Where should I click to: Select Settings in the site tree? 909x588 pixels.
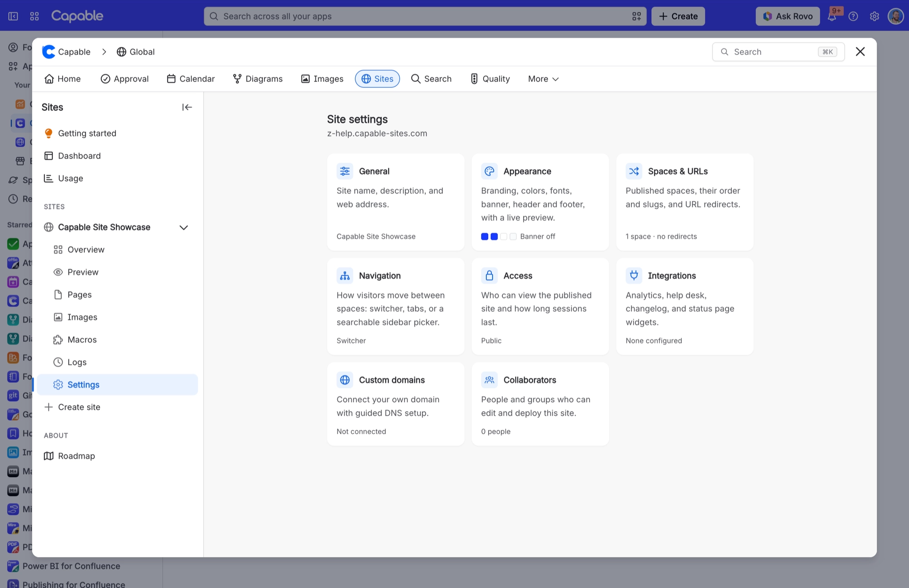click(118, 385)
